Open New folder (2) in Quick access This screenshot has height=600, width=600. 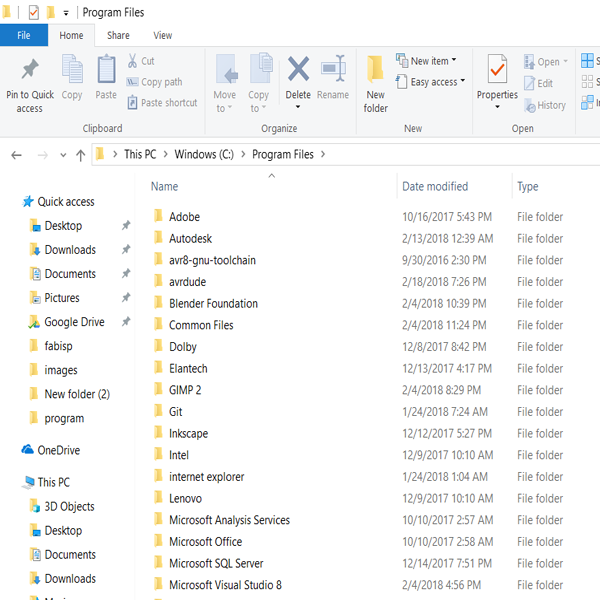click(70, 394)
